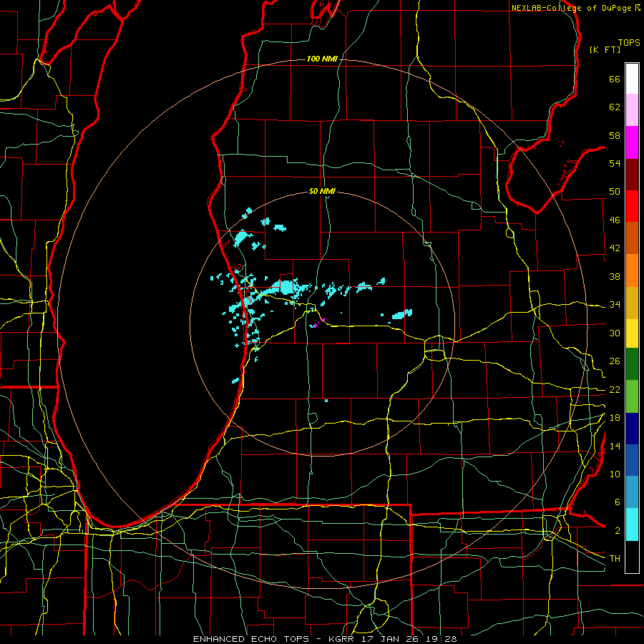Screen dimensions: 644x644
Task: Click the 42 label on the legend
Action: pyautogui.click(x=615, y=248)
